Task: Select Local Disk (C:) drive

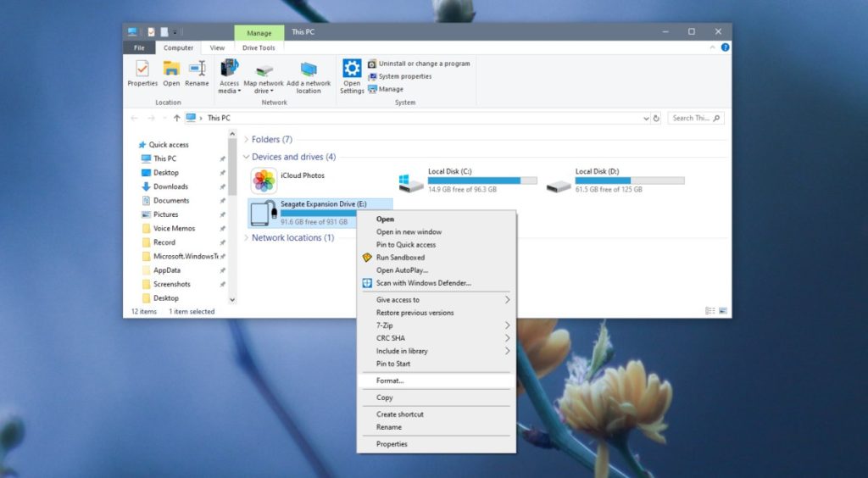Action: coord(468,180)
